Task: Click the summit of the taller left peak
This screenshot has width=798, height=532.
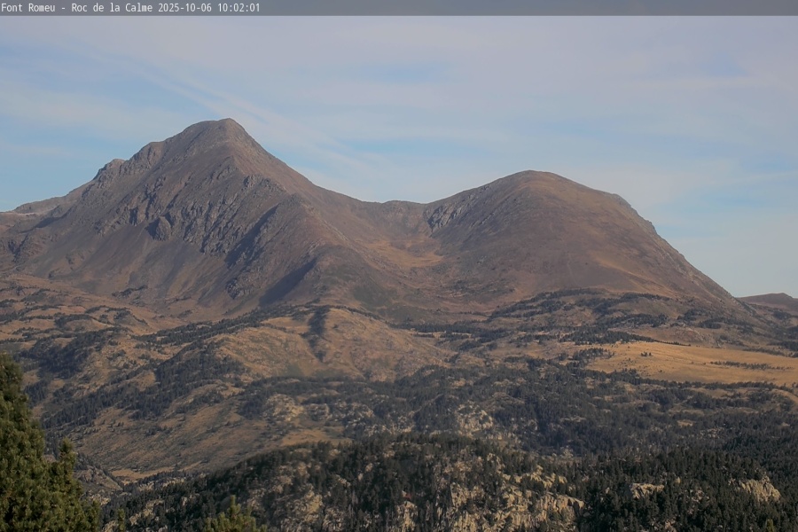Action: click(217, 123)
